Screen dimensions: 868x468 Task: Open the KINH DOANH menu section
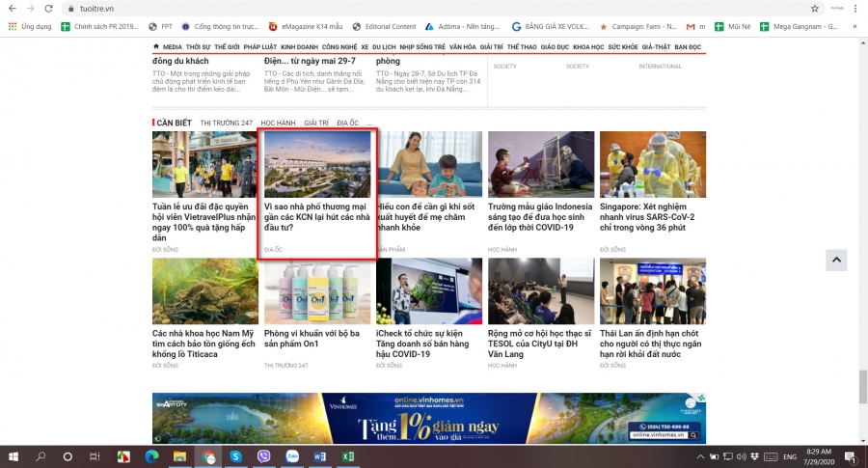click(x=299, y=46)
